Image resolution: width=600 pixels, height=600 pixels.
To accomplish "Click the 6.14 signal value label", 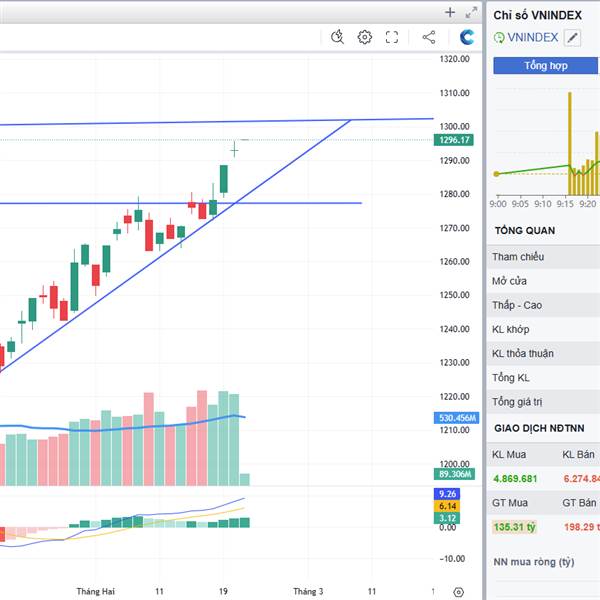I will pos(447,506).
